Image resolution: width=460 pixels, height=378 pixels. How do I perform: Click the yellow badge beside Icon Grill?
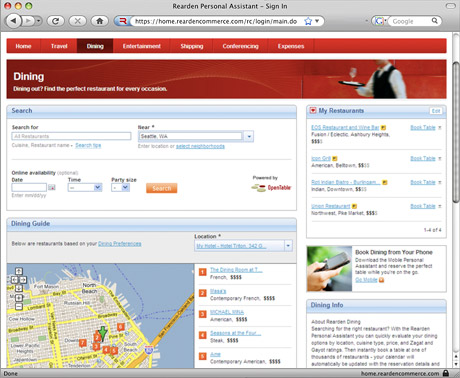[335, 159]
